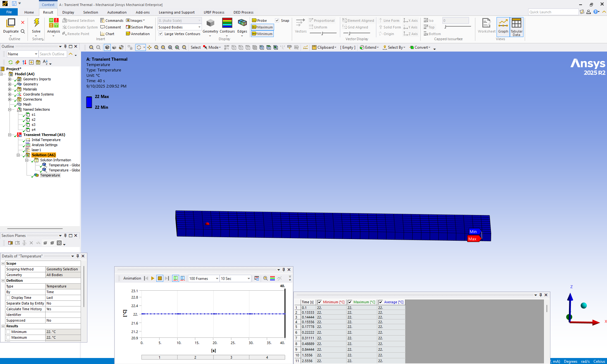Click the New Section Plane icon
The height and width of the screenshot is (364, 607).
click(x=10, y=243)
